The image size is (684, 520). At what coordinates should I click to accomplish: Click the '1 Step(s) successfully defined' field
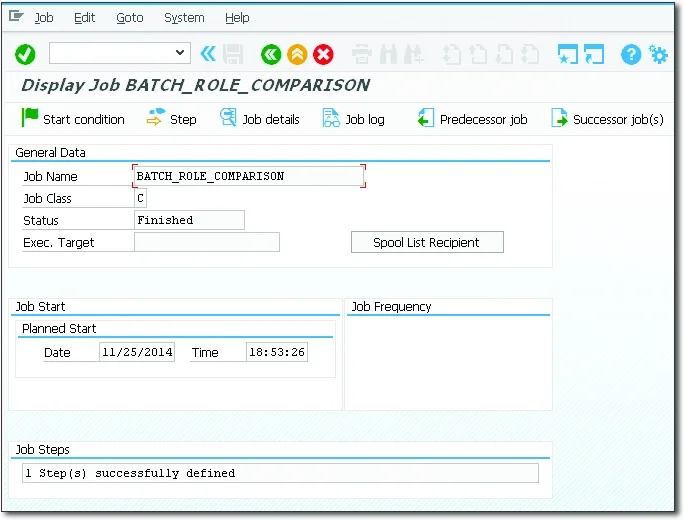(280, 473)
